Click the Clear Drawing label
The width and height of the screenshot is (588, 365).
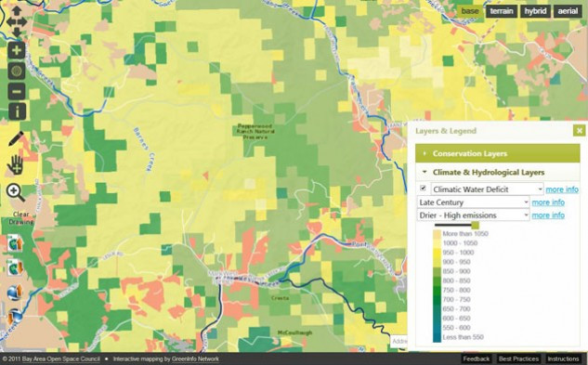21,218
